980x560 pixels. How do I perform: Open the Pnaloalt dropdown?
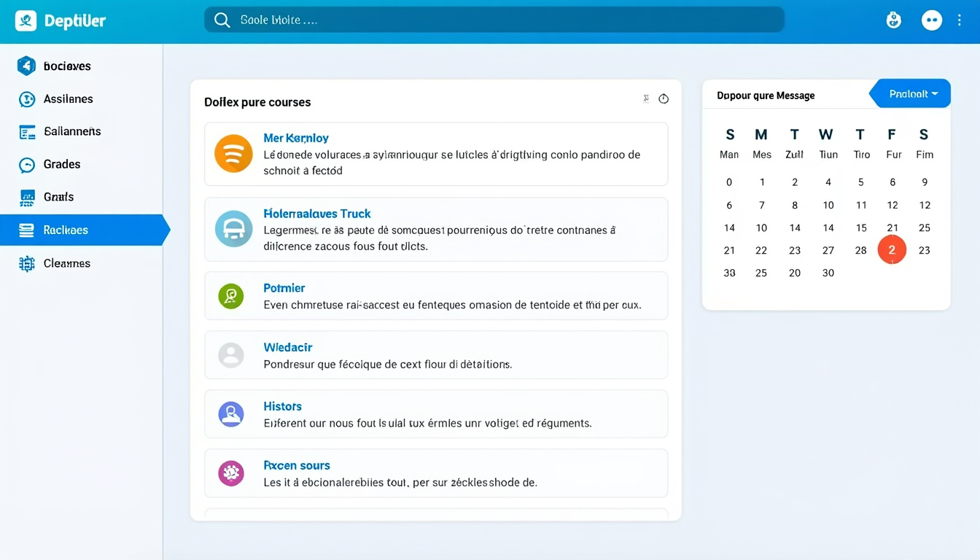(909, 93)
